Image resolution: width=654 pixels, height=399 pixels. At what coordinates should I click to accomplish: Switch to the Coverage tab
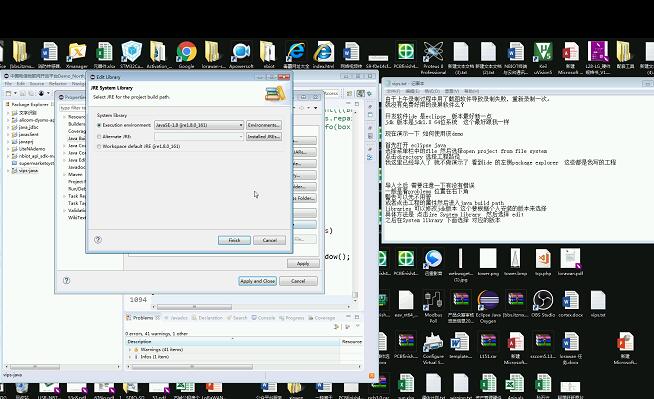click(322, 318)
